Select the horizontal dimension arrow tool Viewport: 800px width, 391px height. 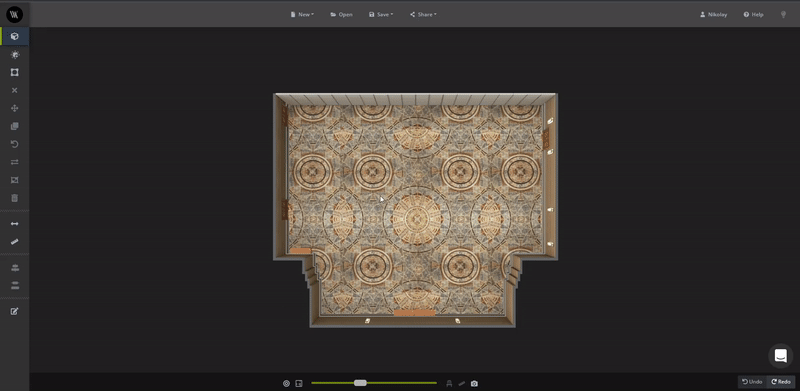point(15,224)
